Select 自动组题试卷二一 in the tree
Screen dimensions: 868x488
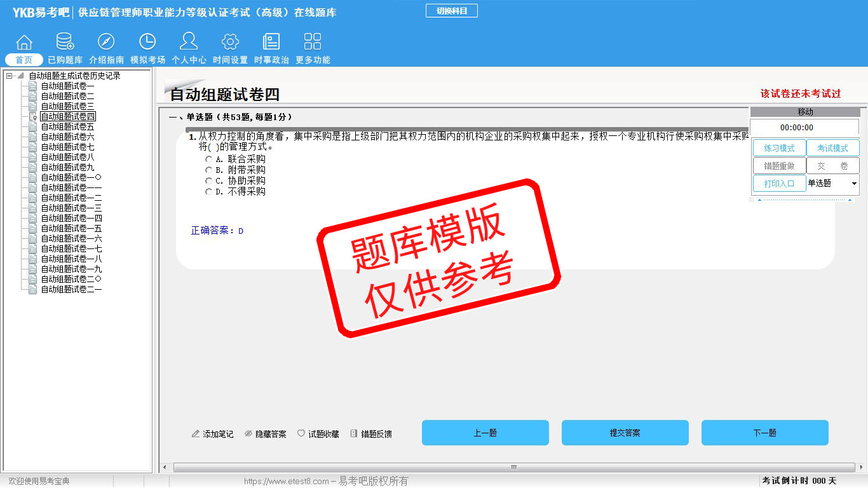[x=71, y=289]
